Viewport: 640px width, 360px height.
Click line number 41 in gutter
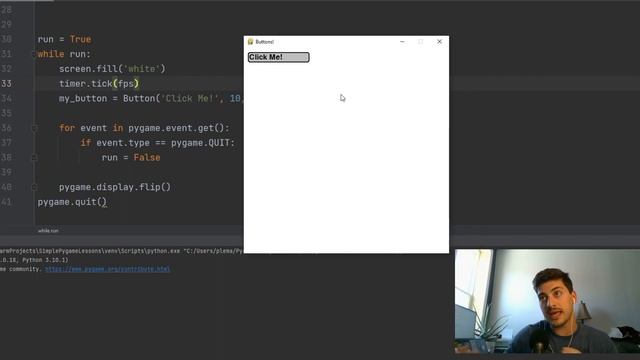(x=6, y=202)
